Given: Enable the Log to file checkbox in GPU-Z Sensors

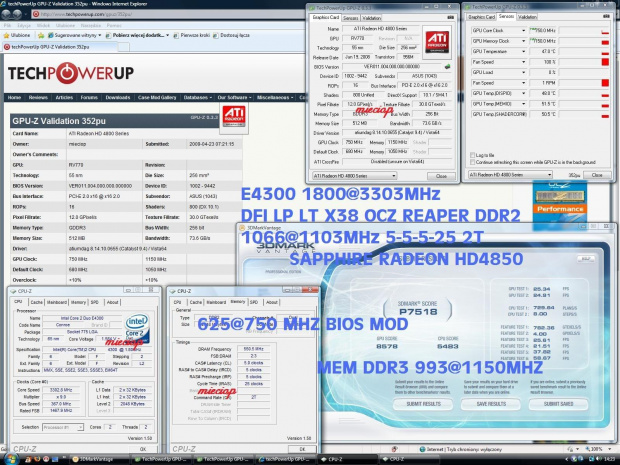Looking at the screenshot, I should (473, 155).
